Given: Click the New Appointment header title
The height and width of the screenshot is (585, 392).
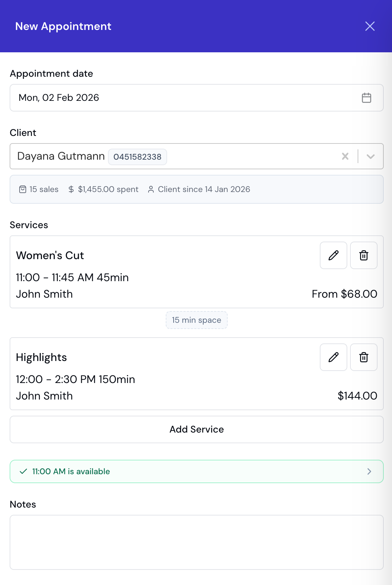Looking at the screenshot, I should pyautogui.click(x=63, y=26).
